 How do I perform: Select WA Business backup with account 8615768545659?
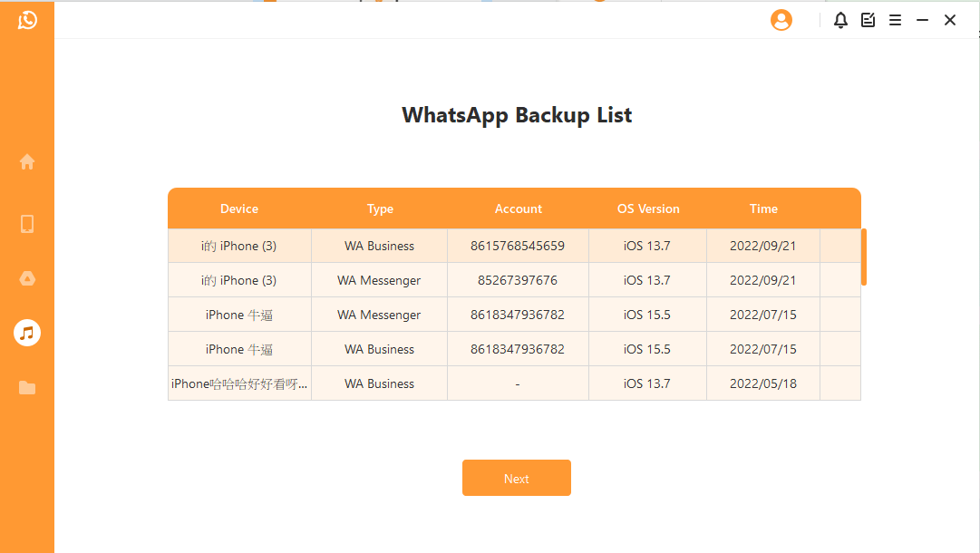517,246
